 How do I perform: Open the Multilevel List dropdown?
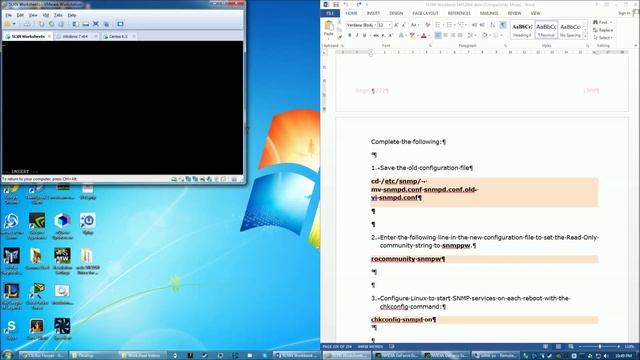click(462, 25)
